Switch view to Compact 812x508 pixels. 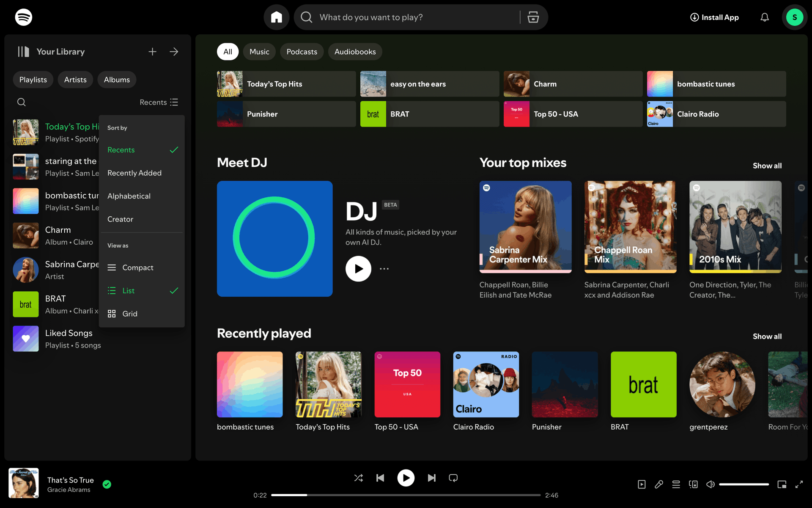click(142, 268)
